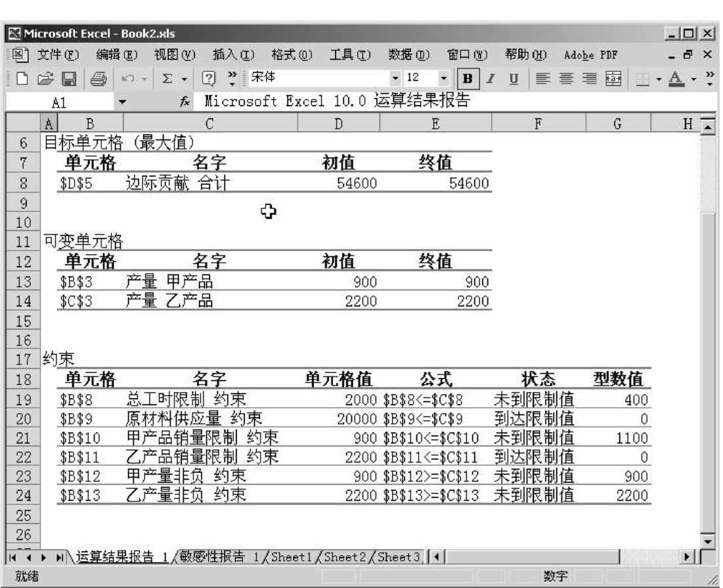Viewport: 723px width, 588px height.
Task: Align text right
Action: tap(589, 79)
